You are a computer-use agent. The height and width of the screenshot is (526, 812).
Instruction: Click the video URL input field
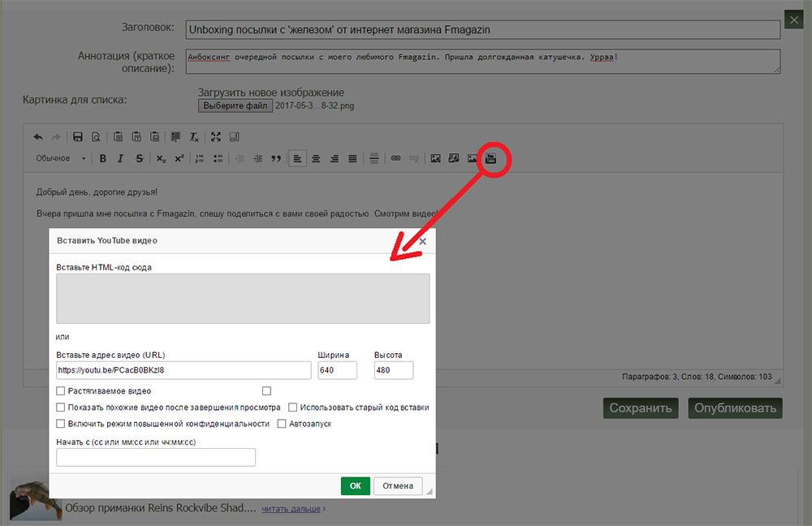click(184, 370)
